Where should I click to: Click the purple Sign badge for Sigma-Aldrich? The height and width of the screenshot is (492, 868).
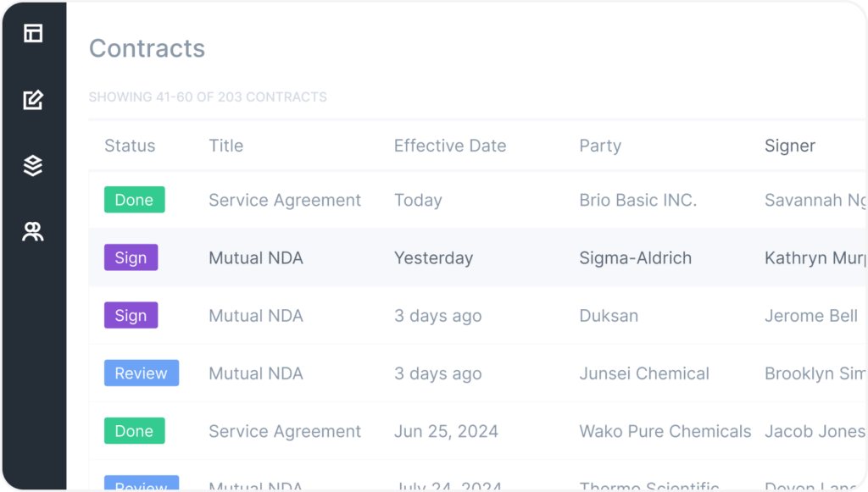coord(131,257)
